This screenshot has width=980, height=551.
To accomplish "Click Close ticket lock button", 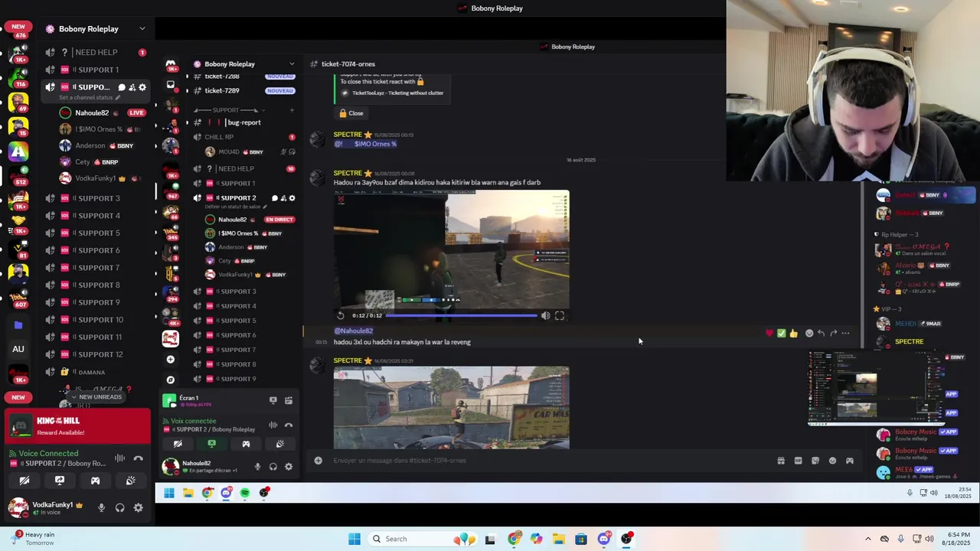I will coord(351,113).
